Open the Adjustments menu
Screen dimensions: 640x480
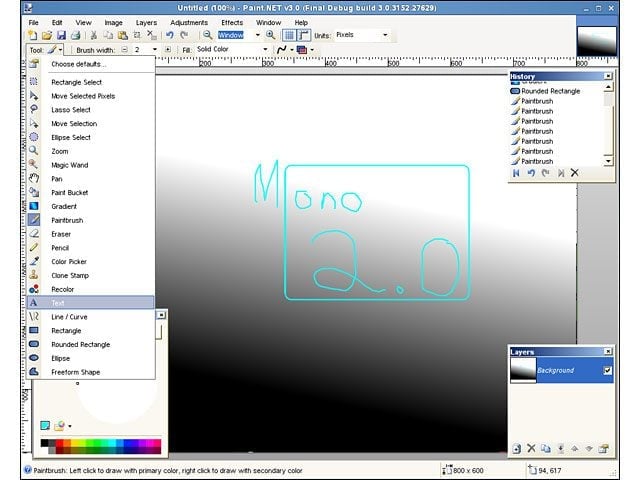click(x=189, y=22)
